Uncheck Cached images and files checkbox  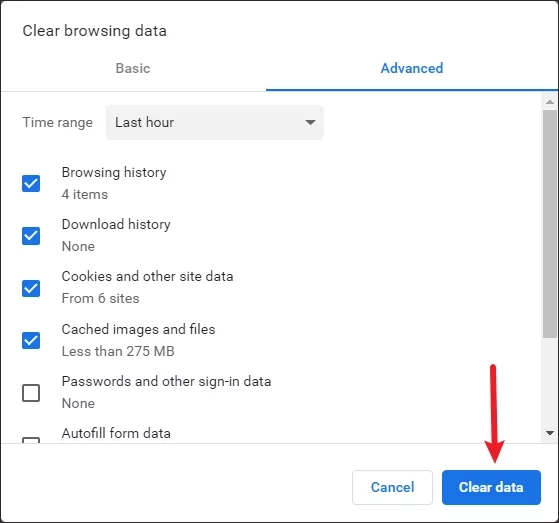[31, 340]
